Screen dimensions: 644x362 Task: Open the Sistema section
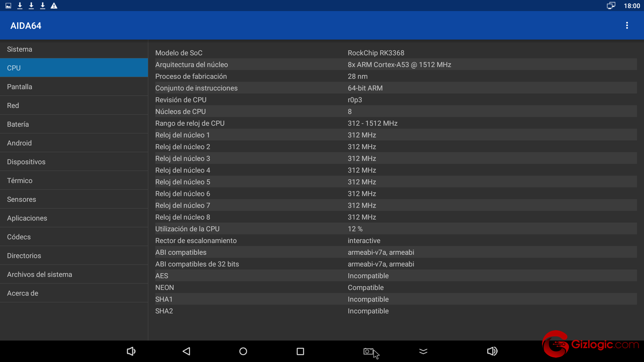pos(74,49)
